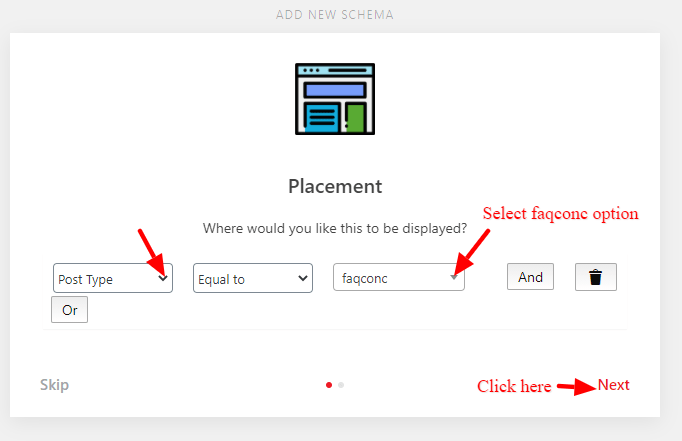Open the Post Type dropdown
This screenshot has width=682, height=441.
click(x=113, y=278)
